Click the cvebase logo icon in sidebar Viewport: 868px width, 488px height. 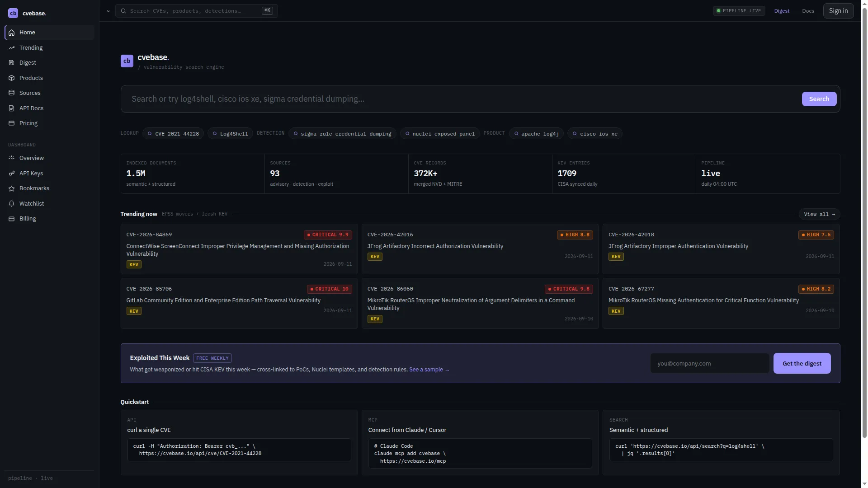[13, 13]
